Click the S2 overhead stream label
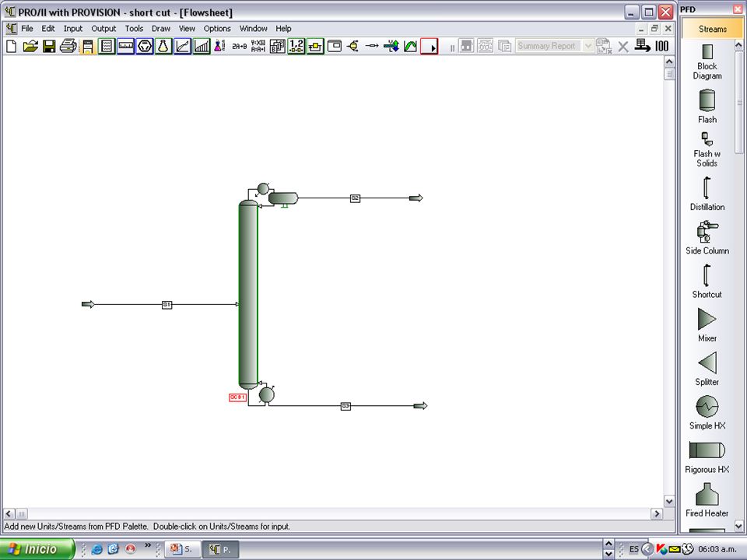Image resolution: width=747 pixels, height=560 pixels. (355, 198)
